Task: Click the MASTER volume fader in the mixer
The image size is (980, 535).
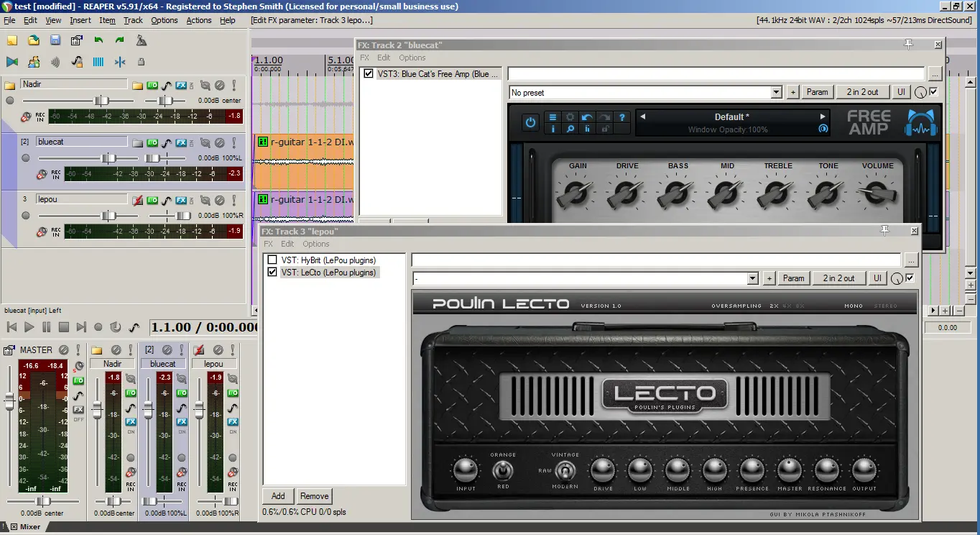Action: pyautogui.click(x=9, y=403)
